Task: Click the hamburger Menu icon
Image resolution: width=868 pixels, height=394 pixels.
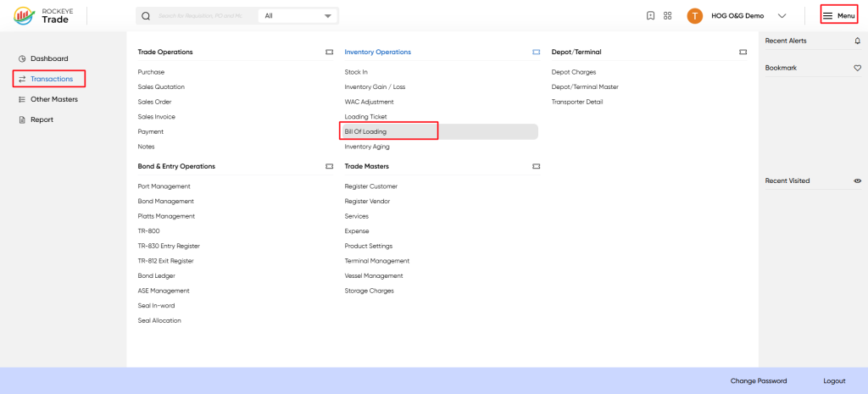Action: (x=827, y=16)
